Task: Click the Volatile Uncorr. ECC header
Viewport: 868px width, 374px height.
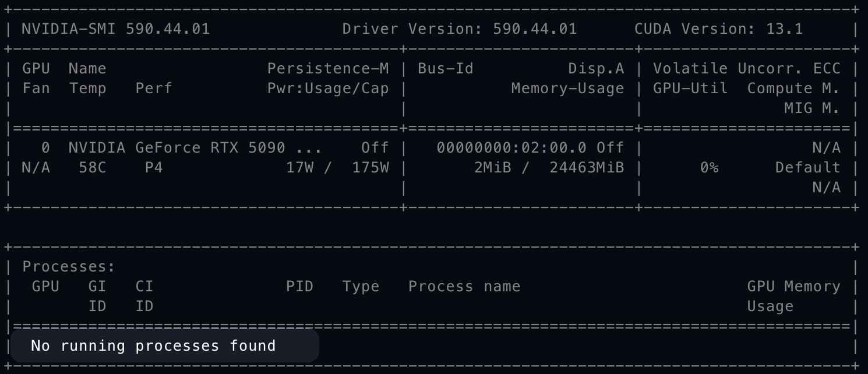Action: coord(747,68)
